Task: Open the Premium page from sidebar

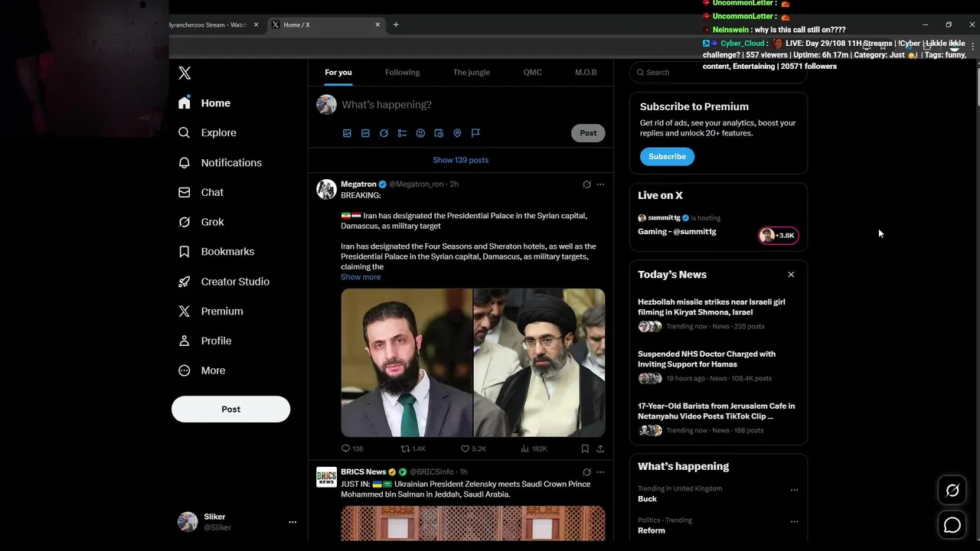Action: pyautogui.click(x=211, y=311)
